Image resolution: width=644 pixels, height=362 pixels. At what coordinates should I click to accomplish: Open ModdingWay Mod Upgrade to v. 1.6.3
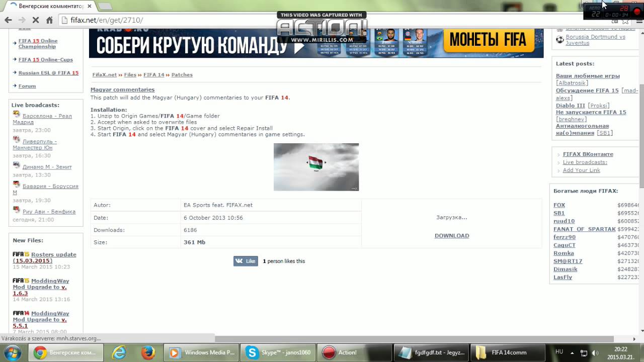(x=41, y=287)
